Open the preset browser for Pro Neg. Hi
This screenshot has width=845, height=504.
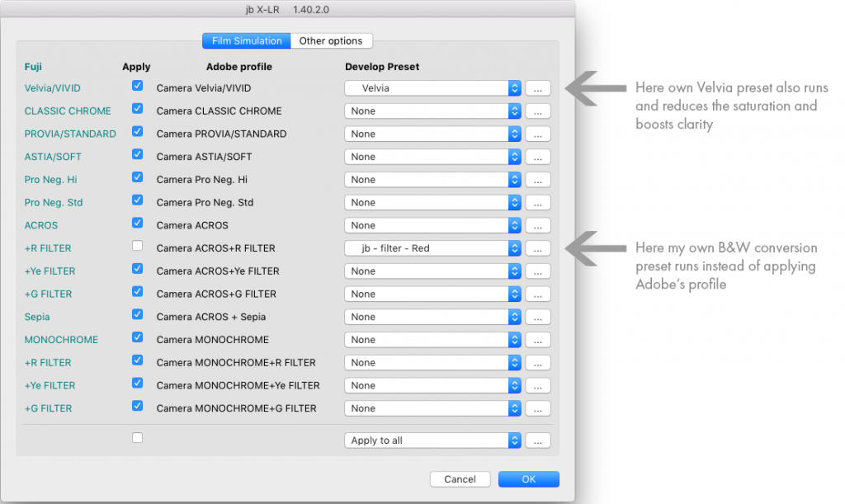(537, 179)
